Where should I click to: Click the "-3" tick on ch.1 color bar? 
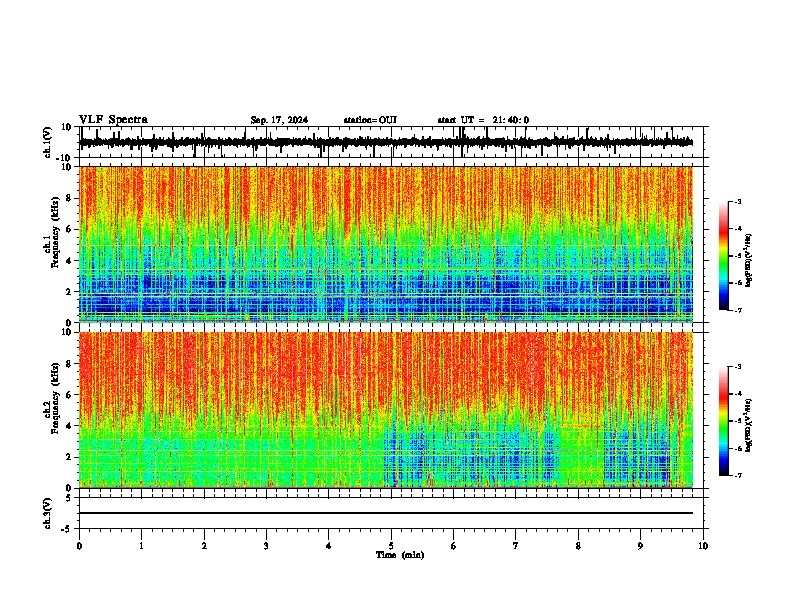[738, 201]
